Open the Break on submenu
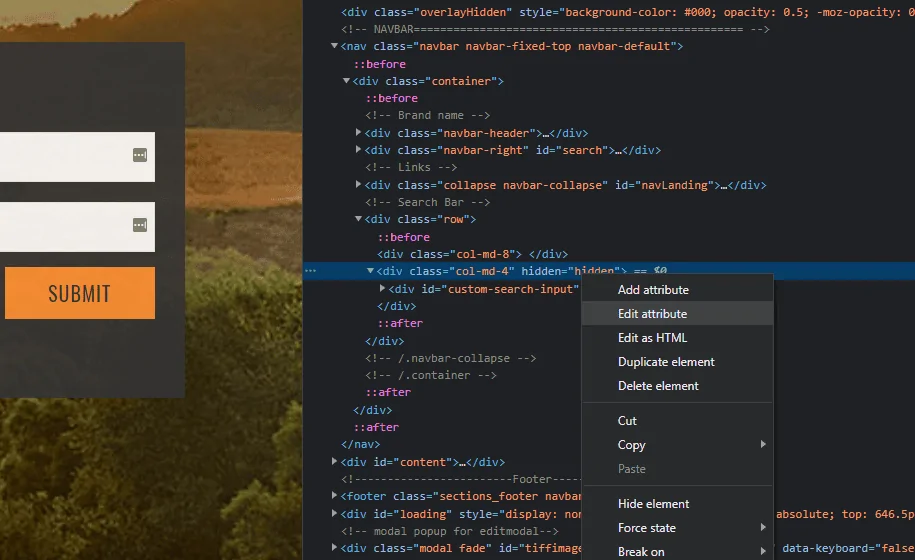The height and width of the screenshot is (560, 915). point(677,551)
